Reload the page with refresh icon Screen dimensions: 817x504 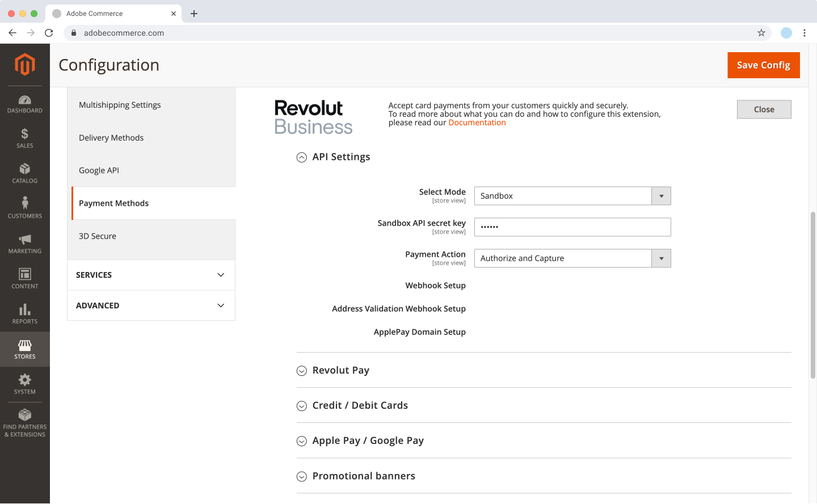[49, 33]
